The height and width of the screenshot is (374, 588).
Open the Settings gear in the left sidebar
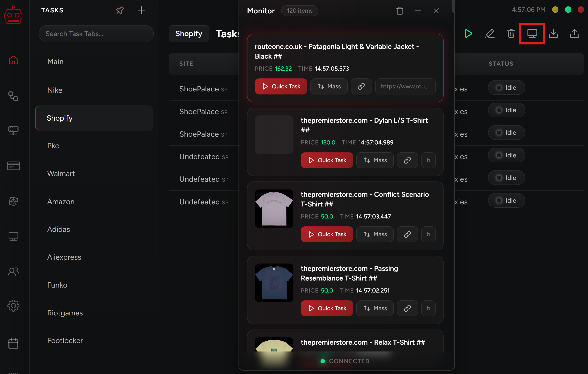pyautogui.click(x=13, y=305)
